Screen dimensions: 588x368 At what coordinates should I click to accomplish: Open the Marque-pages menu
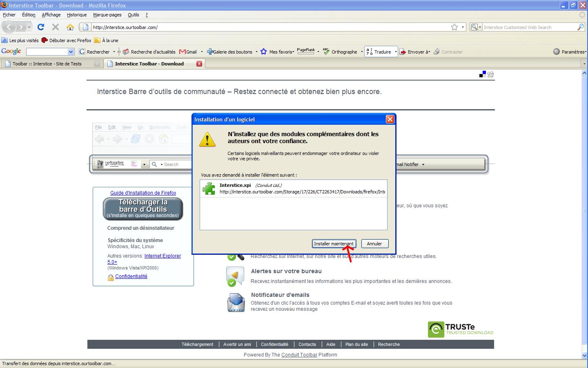[107, 15]
